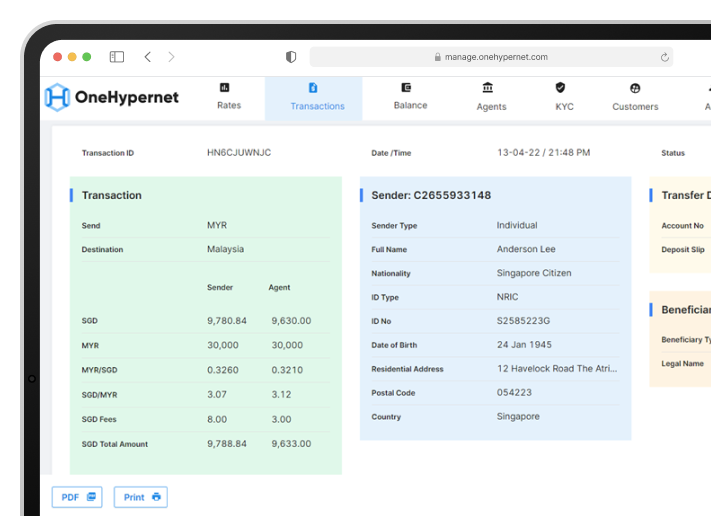
Task: Select agent SGD/MYR rate 3.12
Action: click(x=281, y=394)
